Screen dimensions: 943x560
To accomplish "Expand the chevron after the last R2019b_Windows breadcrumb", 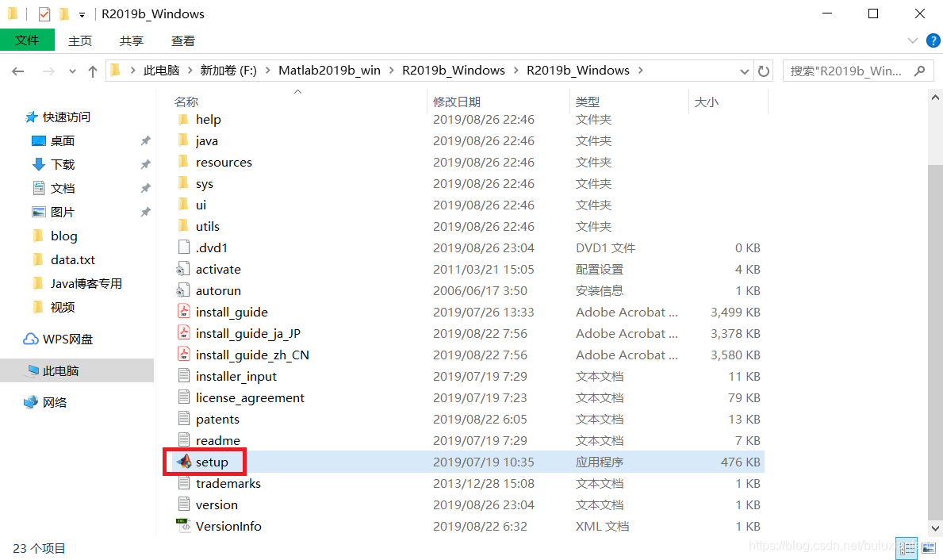I will click(641, 71).
